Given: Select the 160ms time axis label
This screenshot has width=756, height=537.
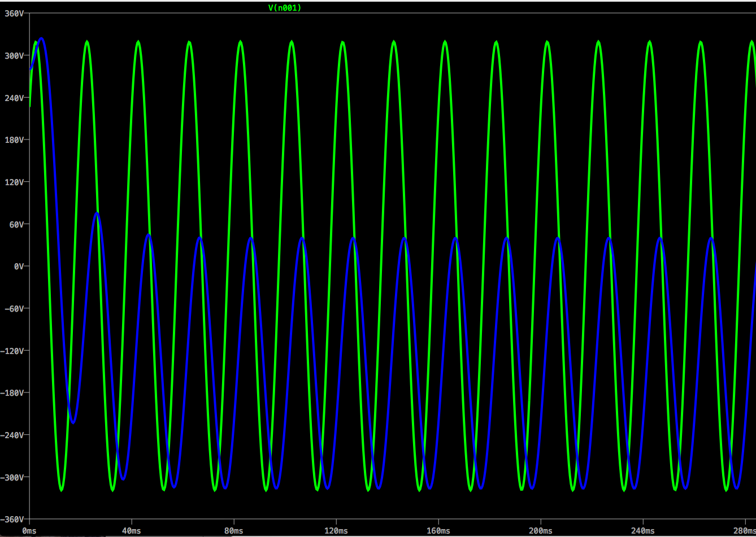Looking at the screenshot, I should [438, 531].
